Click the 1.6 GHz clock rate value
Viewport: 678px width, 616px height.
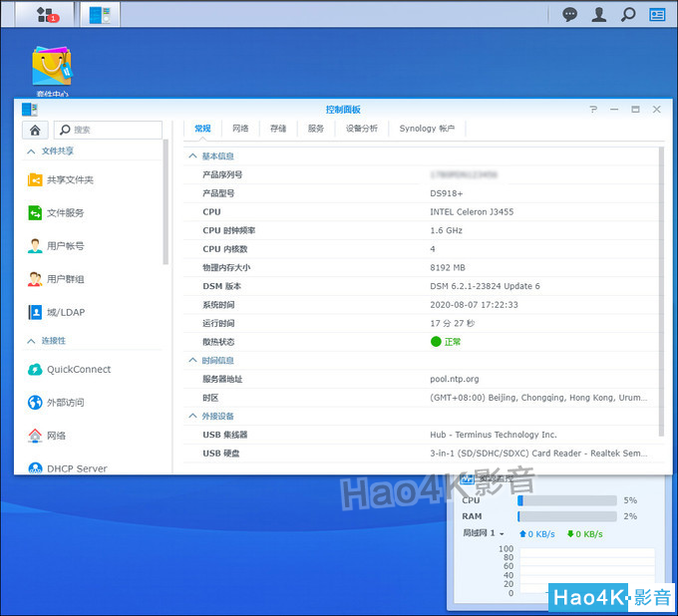coord(447,230)
